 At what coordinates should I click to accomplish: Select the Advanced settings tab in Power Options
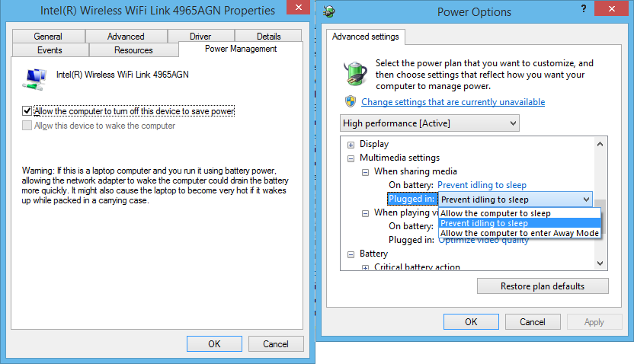(x=366, y=37)
